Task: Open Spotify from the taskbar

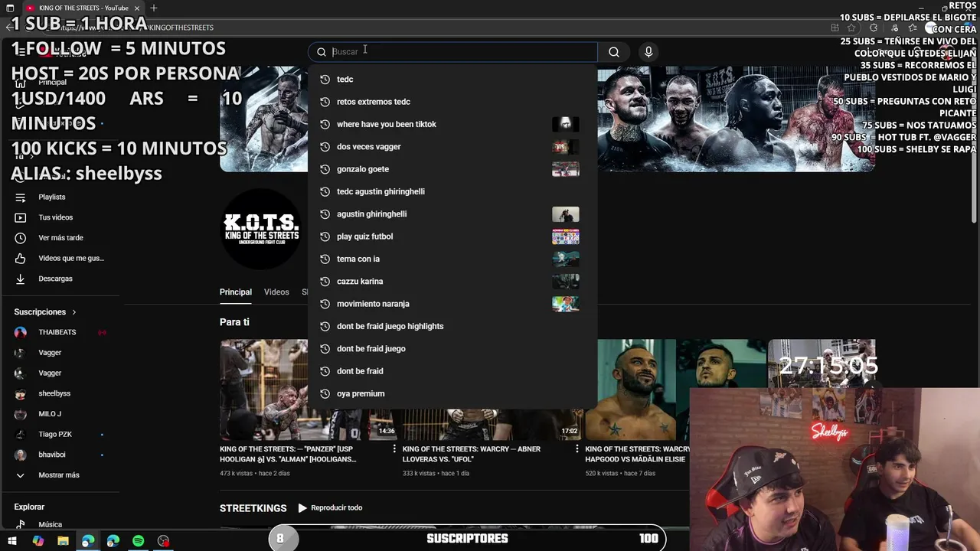Action: 138,541
